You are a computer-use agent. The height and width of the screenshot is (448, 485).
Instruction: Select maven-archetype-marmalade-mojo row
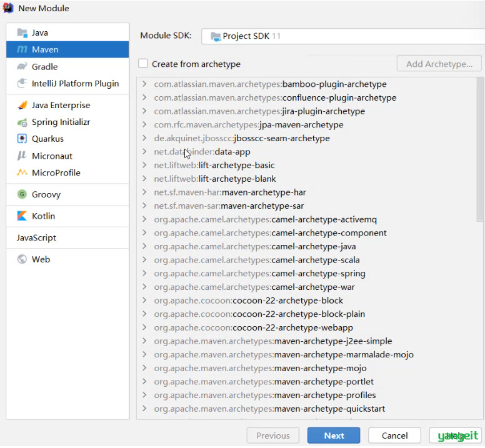(306, 355)
